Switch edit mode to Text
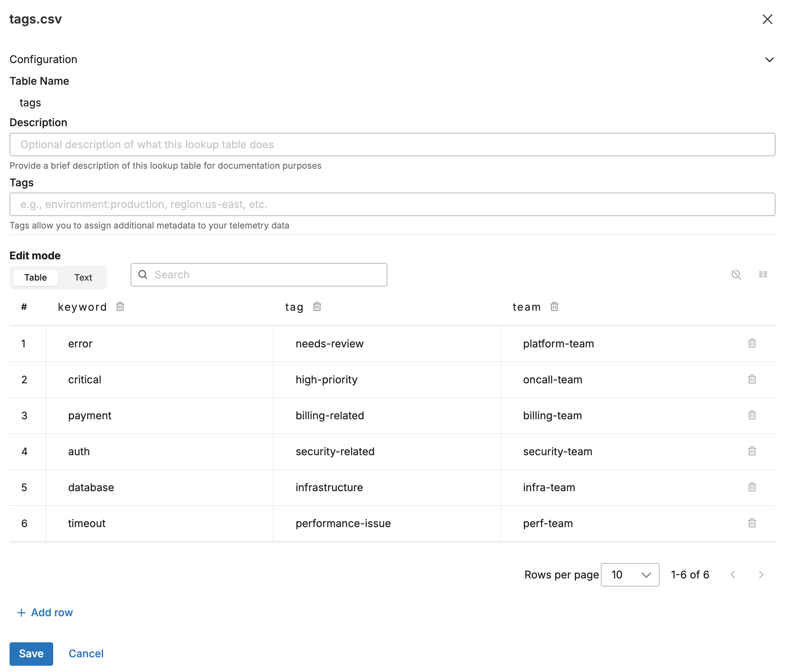 pos(83,277)
